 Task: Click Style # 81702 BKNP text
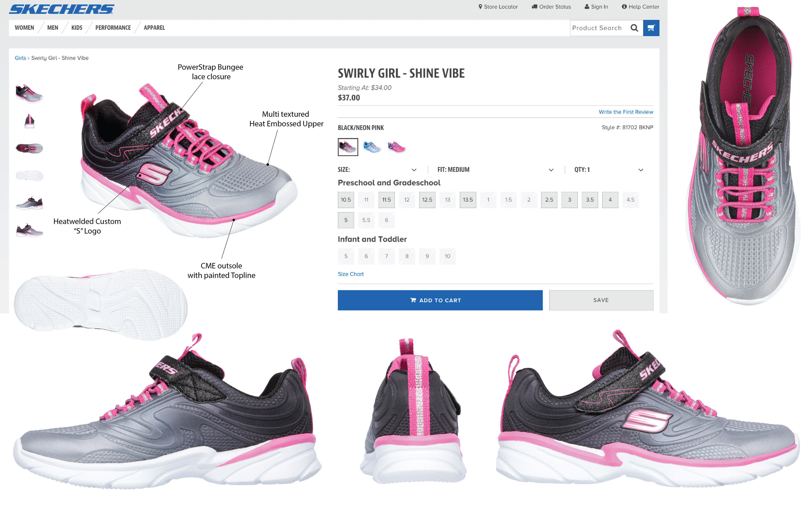point(627,128)
